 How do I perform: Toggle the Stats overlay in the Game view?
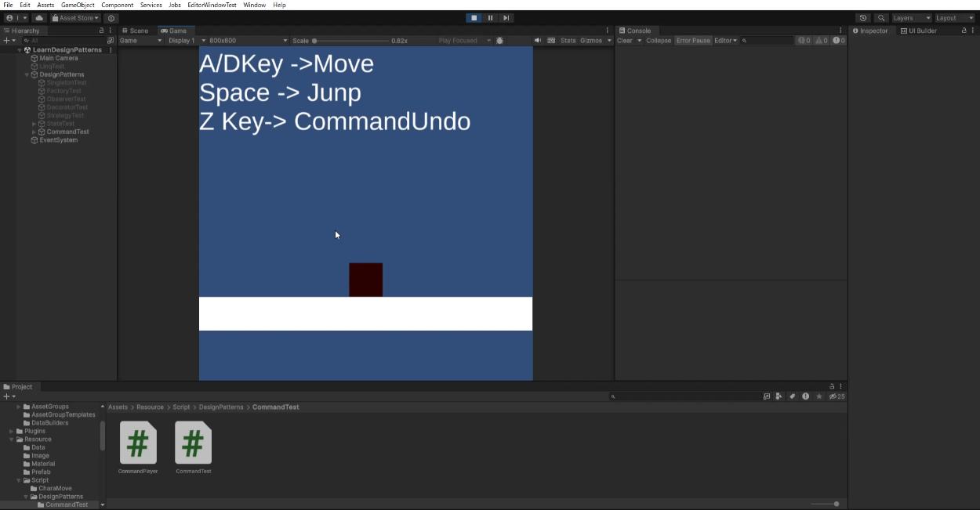(x=568, y=41)
